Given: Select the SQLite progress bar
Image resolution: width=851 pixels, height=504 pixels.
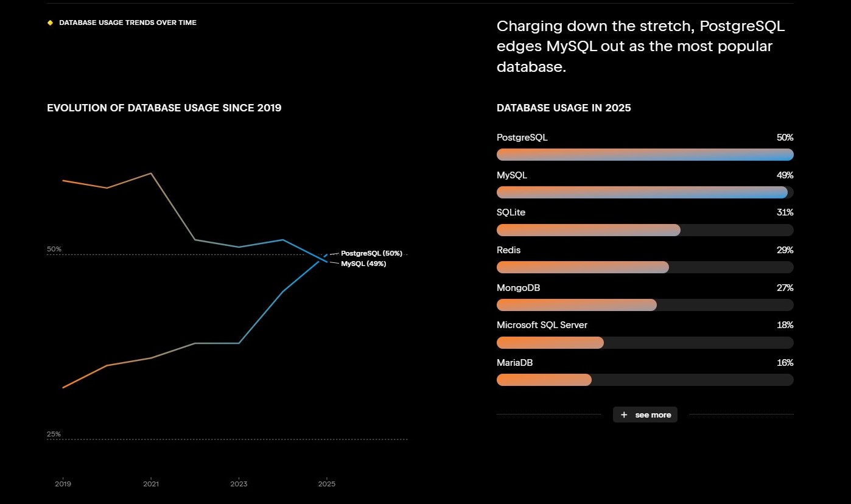Looking at the screenshot, I should [645, 230].
